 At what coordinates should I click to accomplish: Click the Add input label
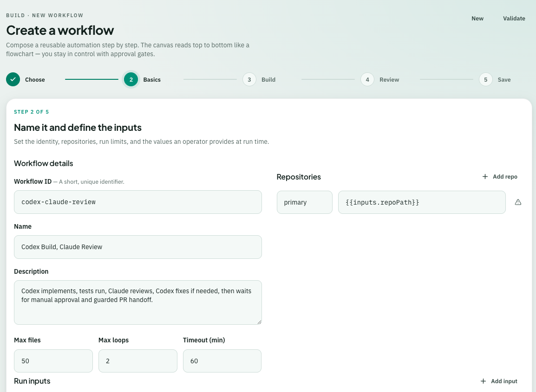tap(504, 381)
